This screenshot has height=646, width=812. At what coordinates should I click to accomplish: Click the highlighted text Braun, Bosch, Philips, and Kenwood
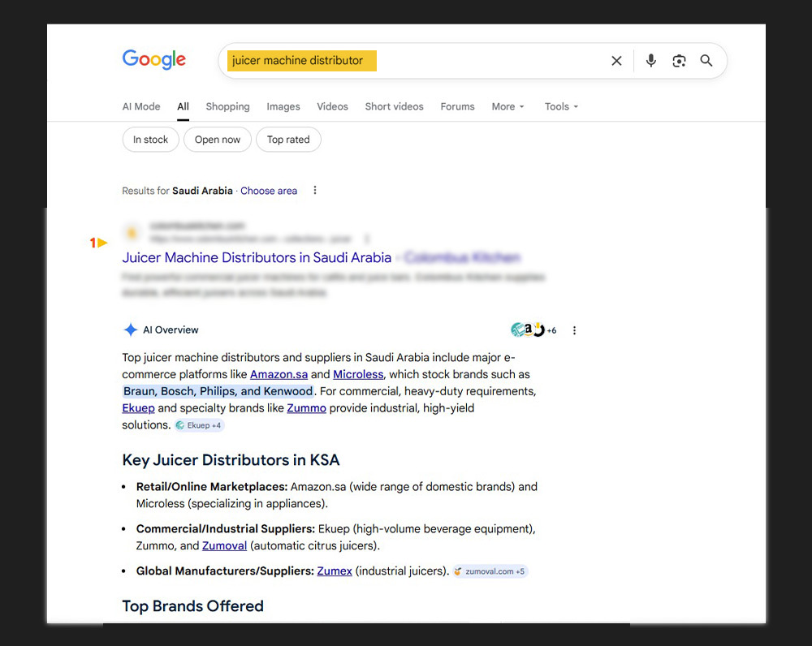[x=218, y=391]
